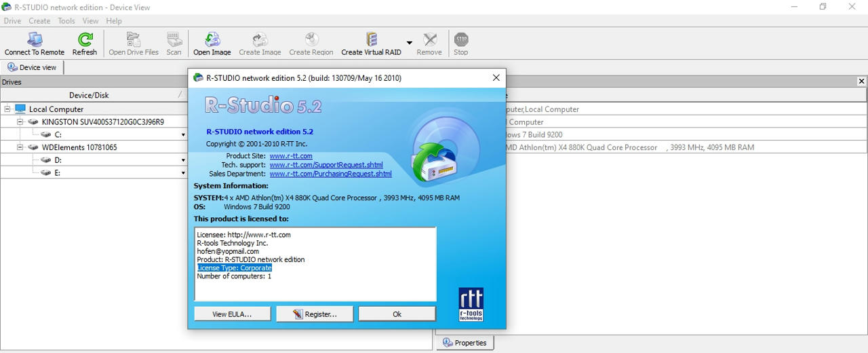The width and height of the screenshot is (868, 353).
Task: Select the KINGSTON SUV400S37120G disk
Action: [103, 122]
